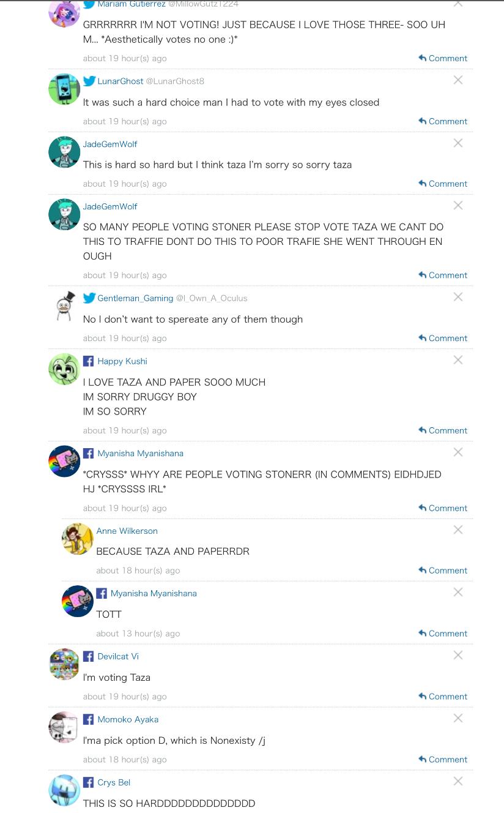The image size is (504, 813).
Task: Comment on Anne Wilkerson's reply
Action: pos(443,570)
